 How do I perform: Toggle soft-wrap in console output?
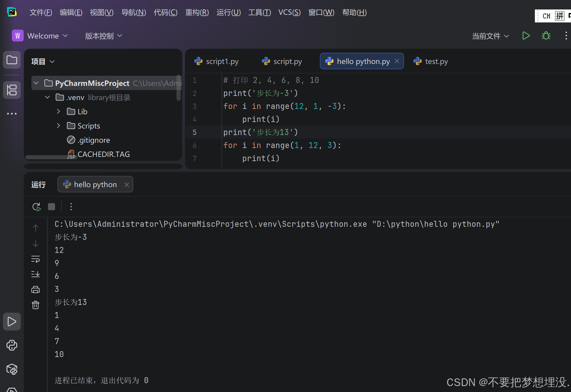point(36,259)
